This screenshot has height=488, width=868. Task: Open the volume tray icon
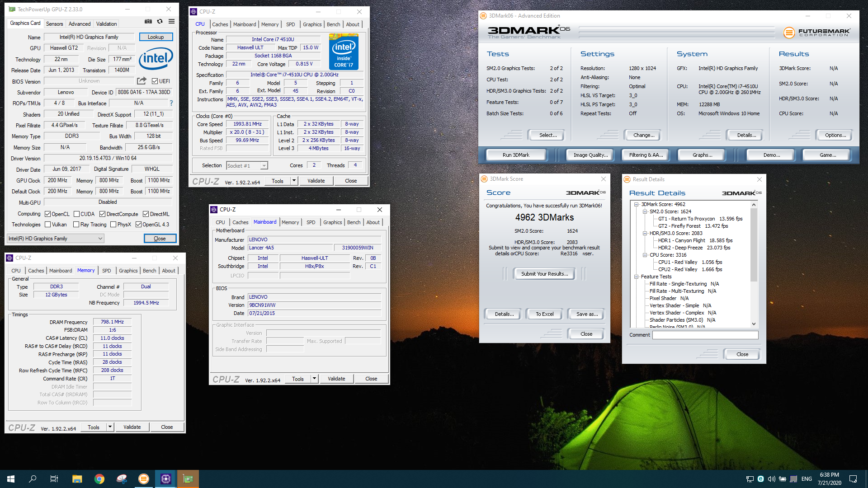pos(771,479)
